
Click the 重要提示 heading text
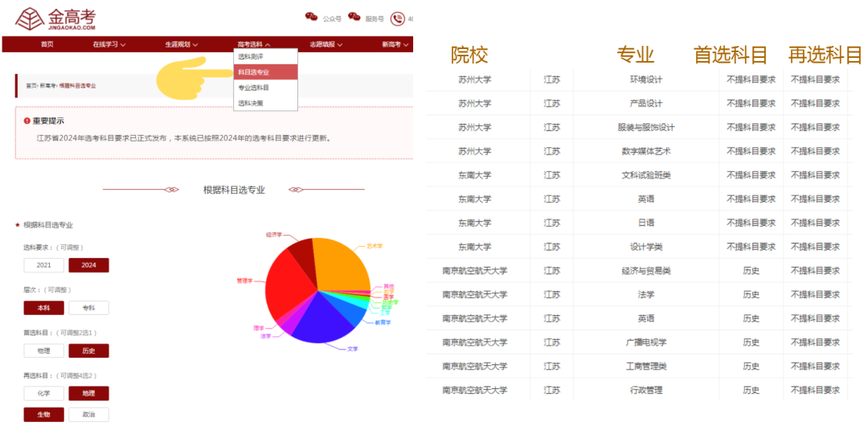(x=48, y=121)
